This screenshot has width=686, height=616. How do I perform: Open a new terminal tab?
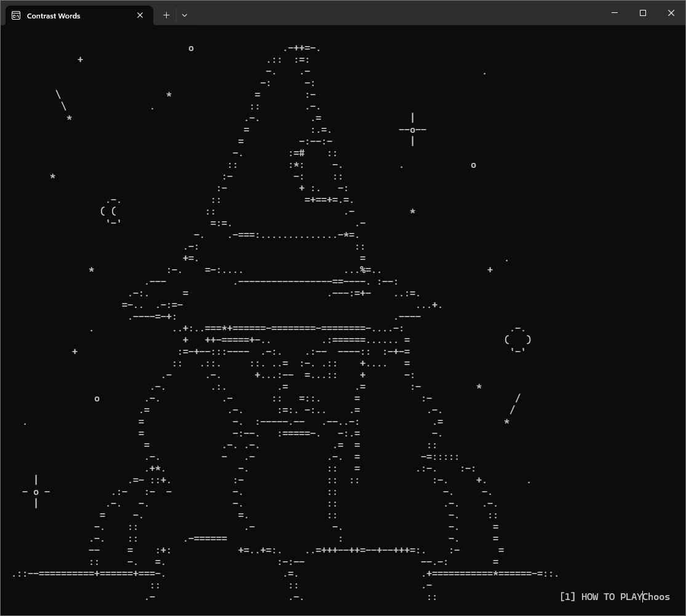(x=166, y=15)
